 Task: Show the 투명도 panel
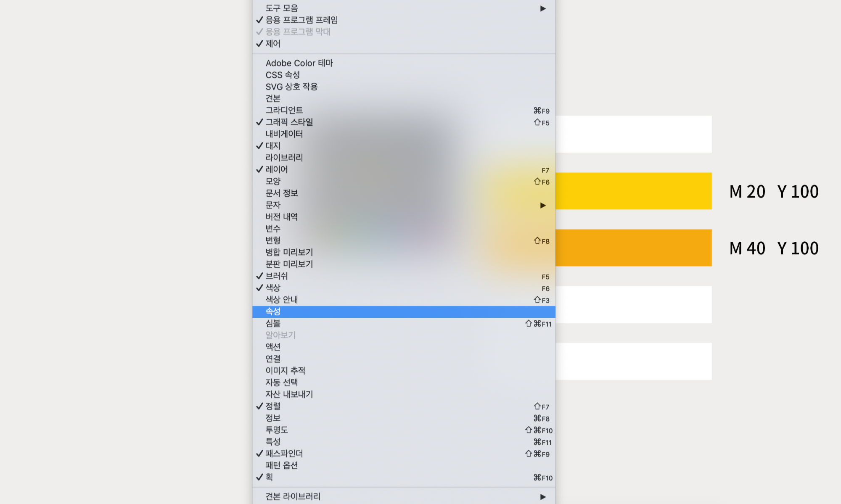coord(277,430)
